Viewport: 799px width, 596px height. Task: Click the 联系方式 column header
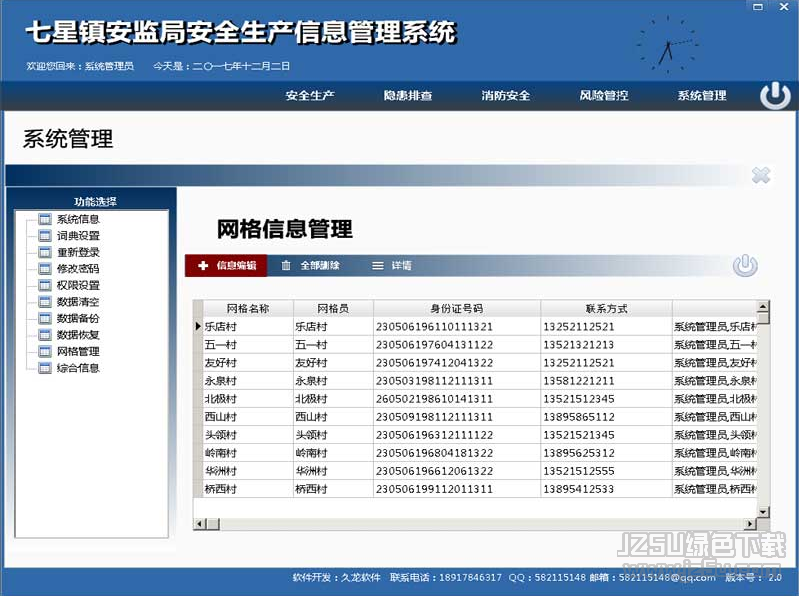tap(606, 308)
